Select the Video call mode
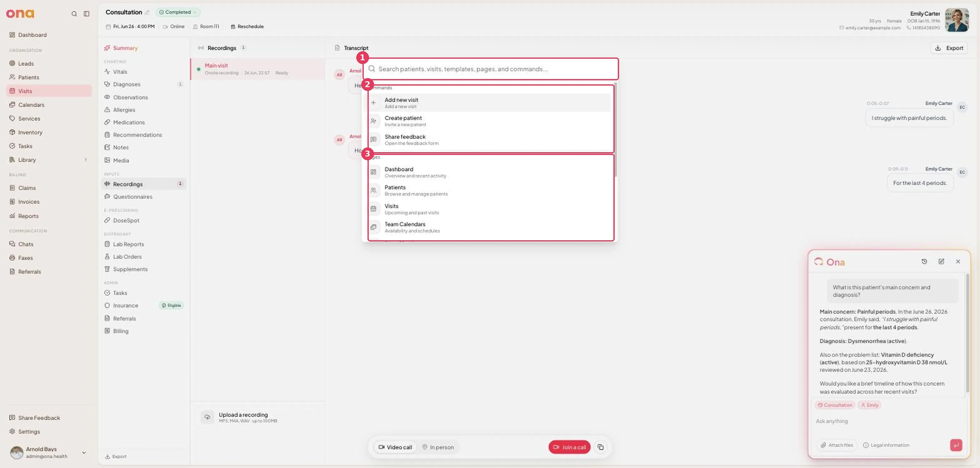 click(x=395, y=447)
